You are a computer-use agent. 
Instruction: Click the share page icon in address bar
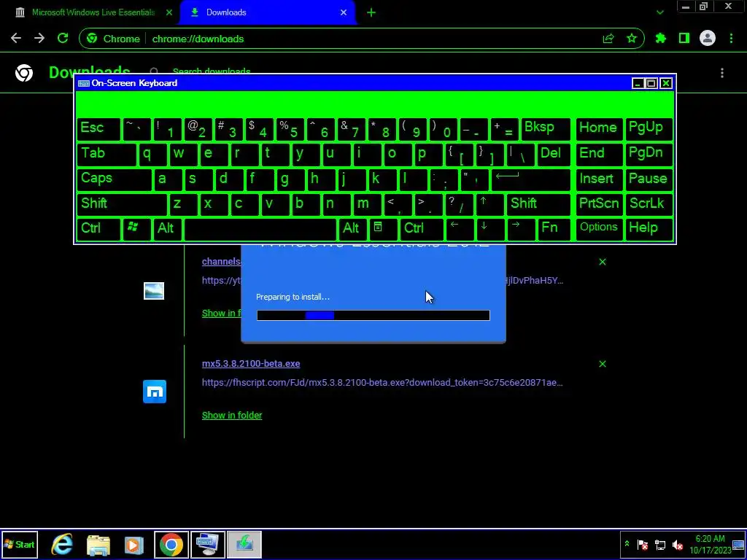click(608, 39)
